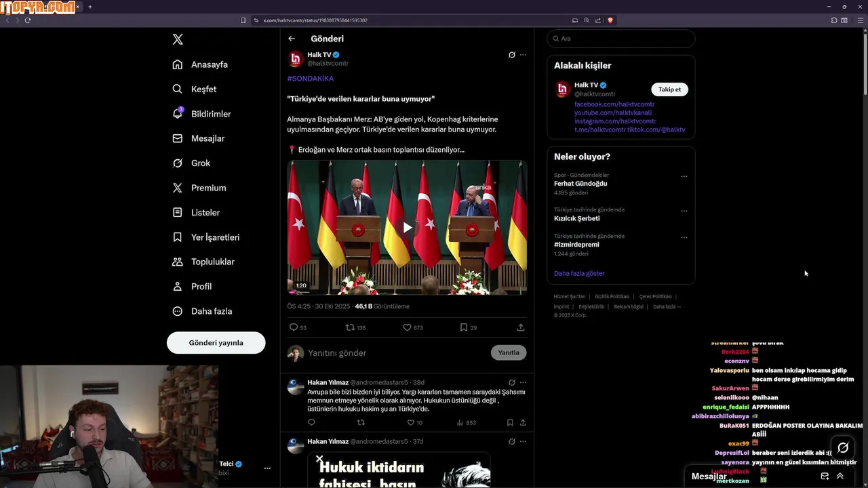
Task: Open #SONDAKİKA hashtag link
Action: [310, 79]
